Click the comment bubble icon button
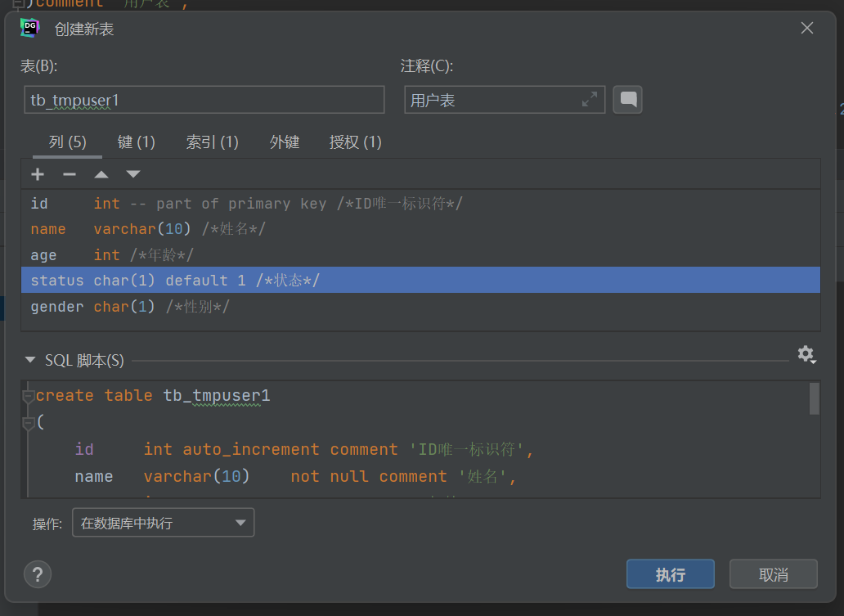The image size is (844, 616). [x=627, y=100]
